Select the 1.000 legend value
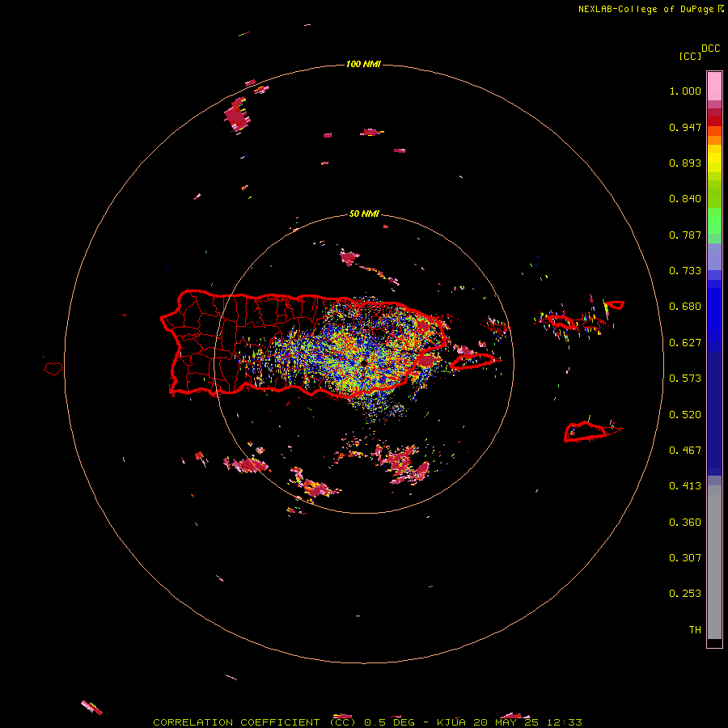This screenshot has width=728, height=728. point(685,91)
